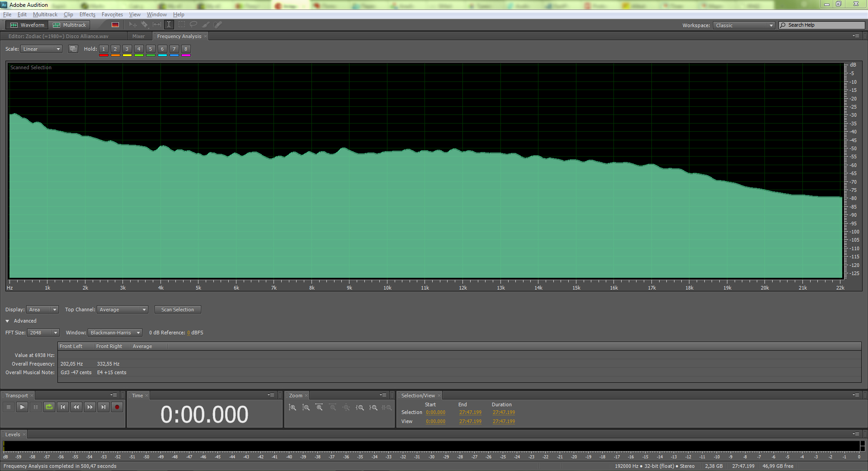Click the Scan Selection button
Image resolution: width=868 pixels, height=471 pixels.
click(x=178, y=309)
